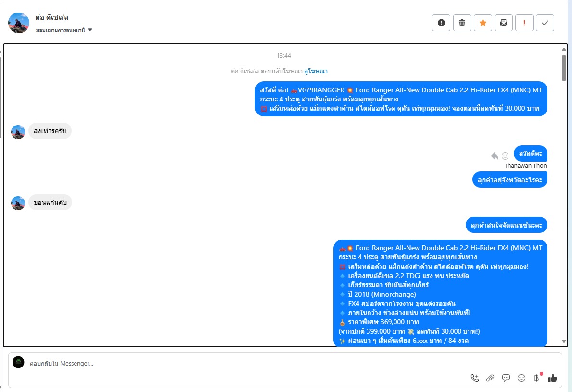This screenshot has height=392, width=572.
Task: Send a thumbs-up like
Action: [x=553, y=378]
